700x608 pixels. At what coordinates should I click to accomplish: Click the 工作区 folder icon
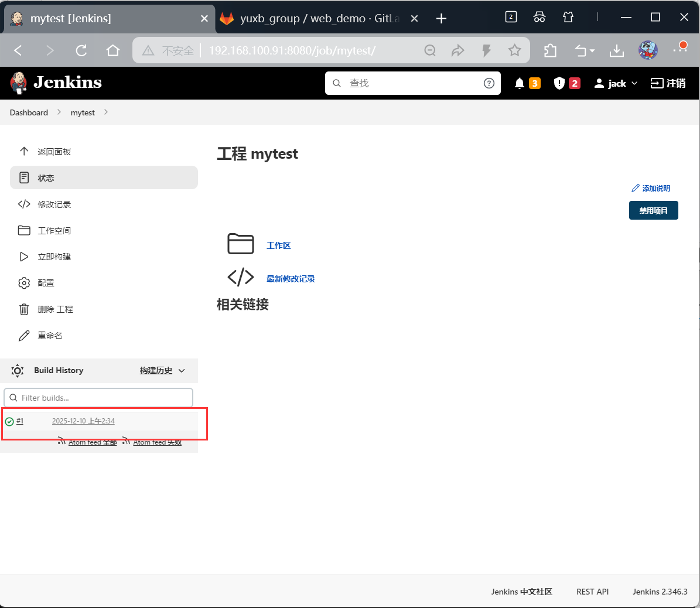coord(241,244)
